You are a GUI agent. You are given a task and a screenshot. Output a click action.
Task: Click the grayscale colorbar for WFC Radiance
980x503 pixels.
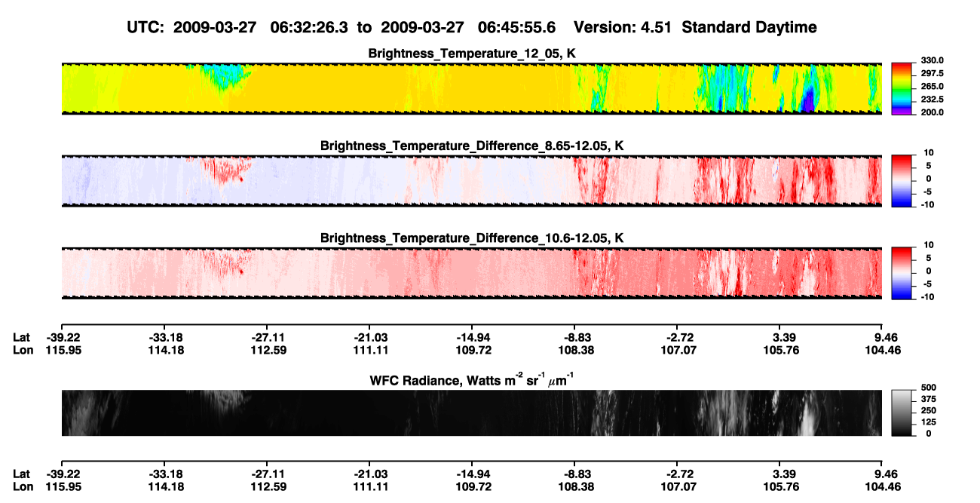[901, 413]
